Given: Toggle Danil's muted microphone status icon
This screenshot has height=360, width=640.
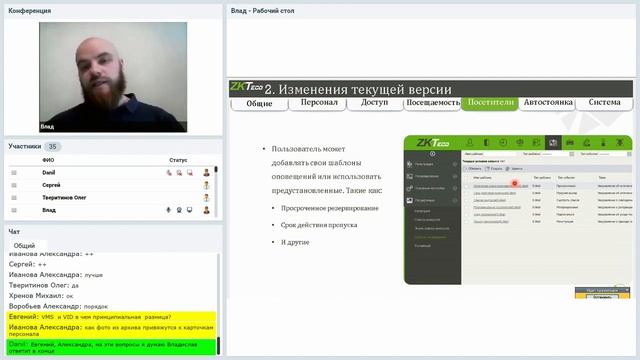Looking at the screenshot, I should [x=169, y=173].
